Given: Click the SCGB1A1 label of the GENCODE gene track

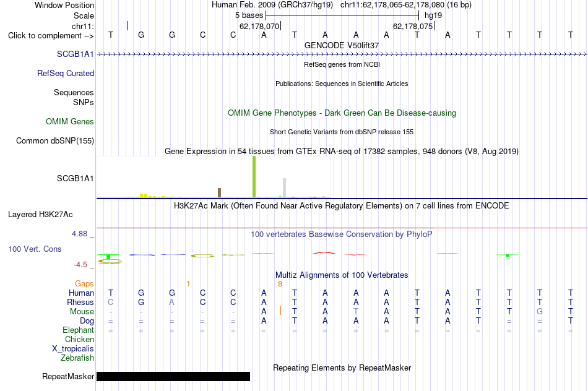Looking at the screenshot, I should (75, 54).
